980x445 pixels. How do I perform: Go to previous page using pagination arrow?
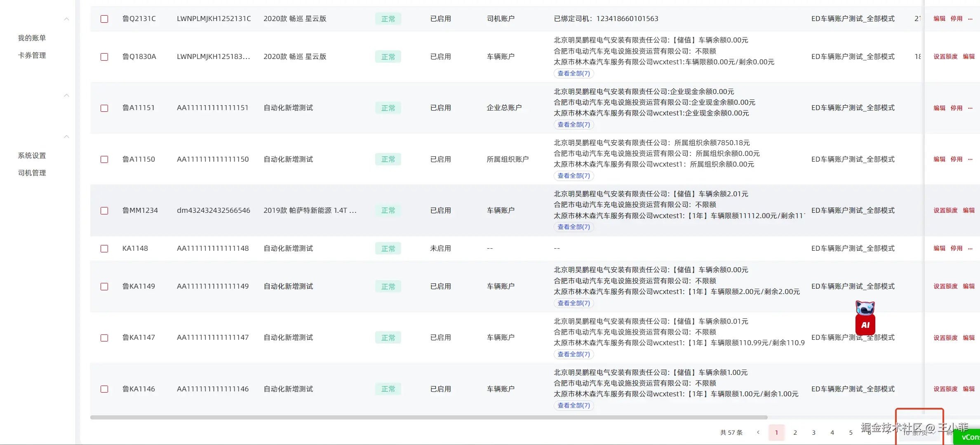coord(758,432)
